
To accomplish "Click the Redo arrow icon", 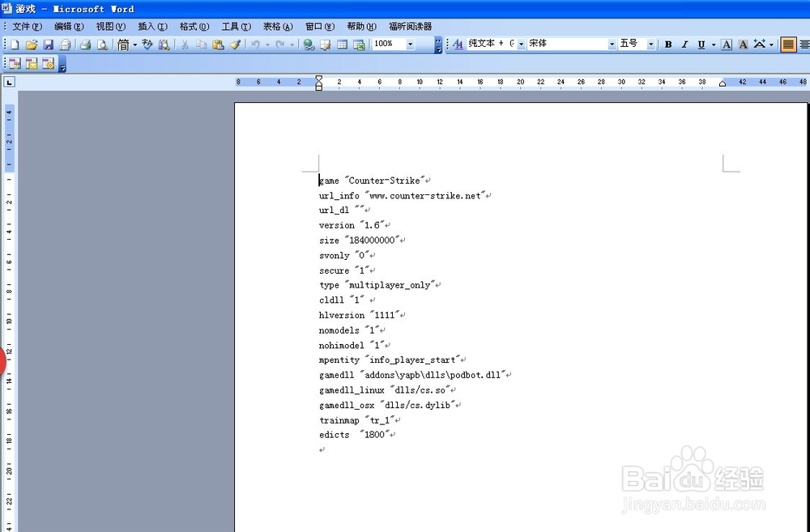I will [280, 45].
